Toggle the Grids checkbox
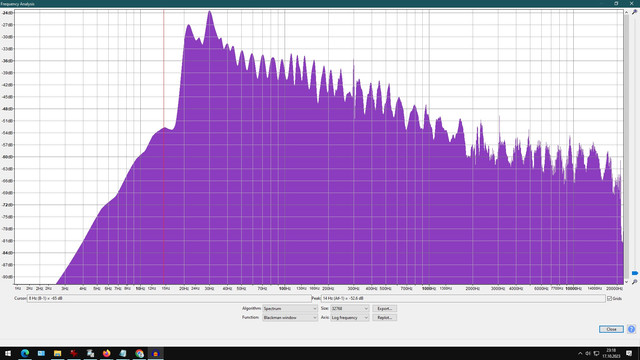The image size is (640, 360). click(x=609, y=298)
